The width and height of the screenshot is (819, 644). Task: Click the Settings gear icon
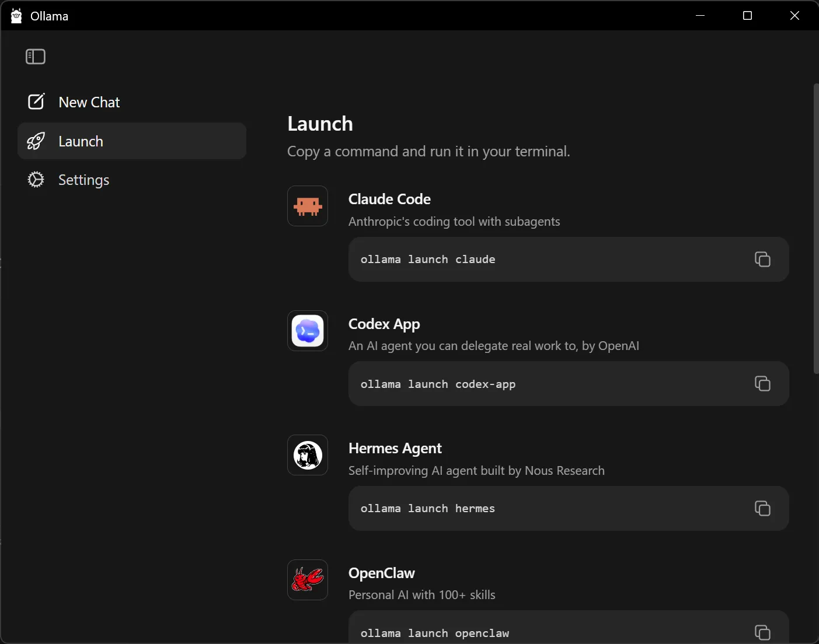coord(36,180)
